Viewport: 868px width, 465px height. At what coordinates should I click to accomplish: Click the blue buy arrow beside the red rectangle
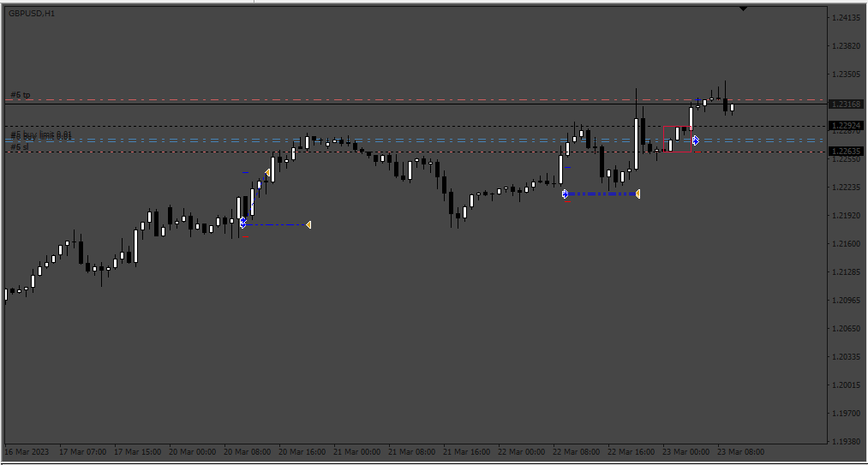696,140
